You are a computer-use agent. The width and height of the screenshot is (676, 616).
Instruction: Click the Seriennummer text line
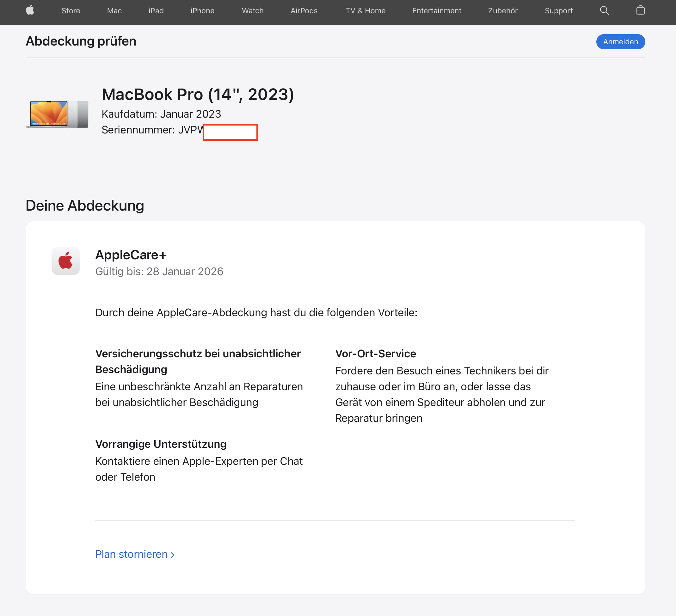click(179, 130)
